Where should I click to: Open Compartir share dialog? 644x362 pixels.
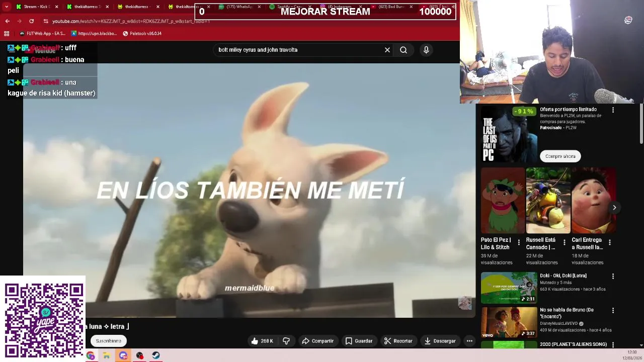click(318, 341)
